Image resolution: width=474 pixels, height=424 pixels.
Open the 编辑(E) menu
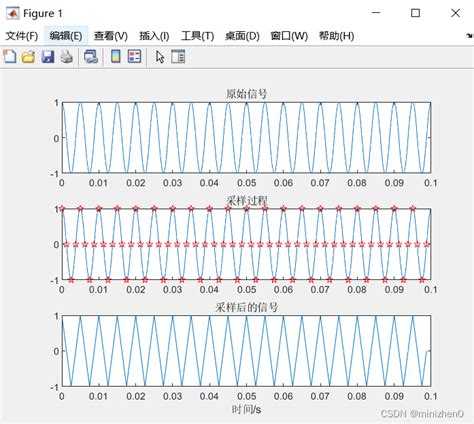tap(66, 36)
